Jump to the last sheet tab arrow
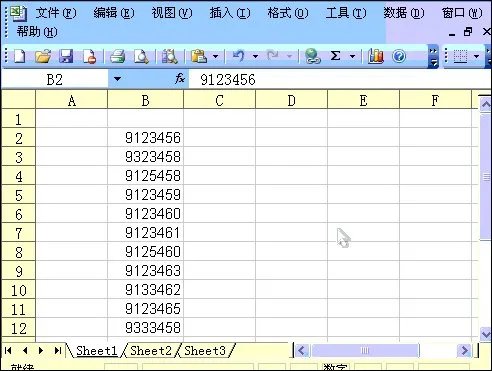 tap(58, 350)
